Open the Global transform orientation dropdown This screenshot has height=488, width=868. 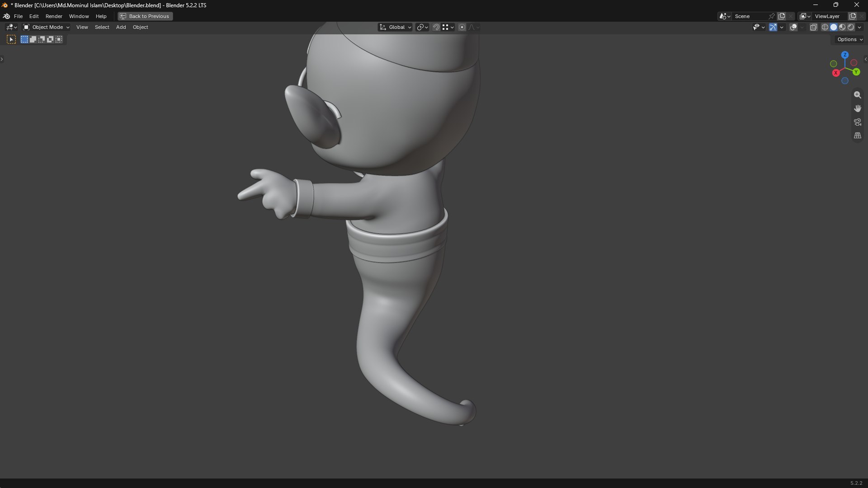coord(395,27)
